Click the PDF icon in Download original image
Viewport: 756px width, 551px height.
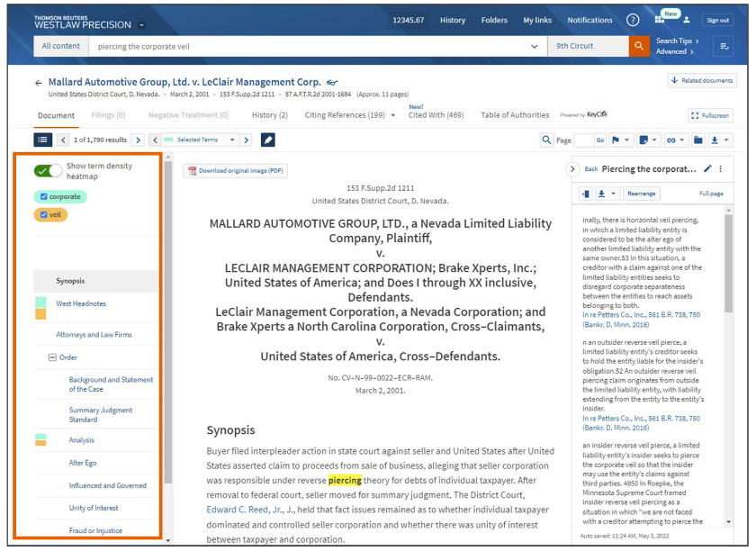pyautogui.click(x=193, y=171)
